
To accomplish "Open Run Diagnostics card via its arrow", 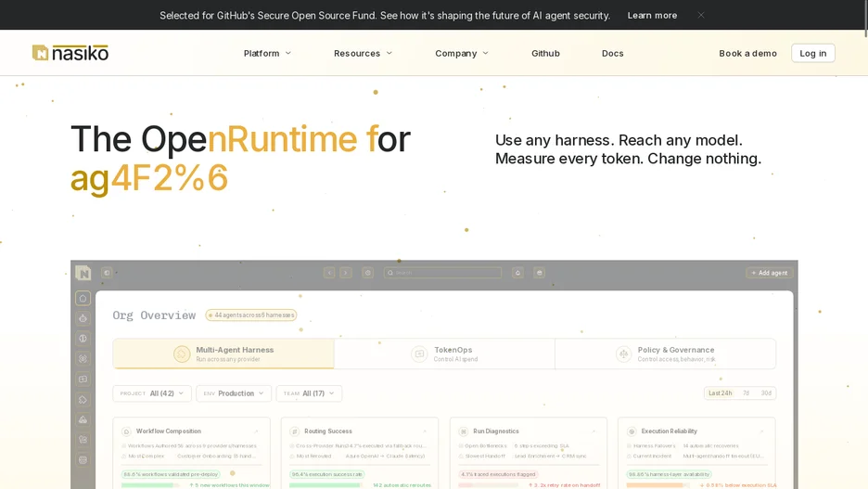I will click(x=594, y=431).
